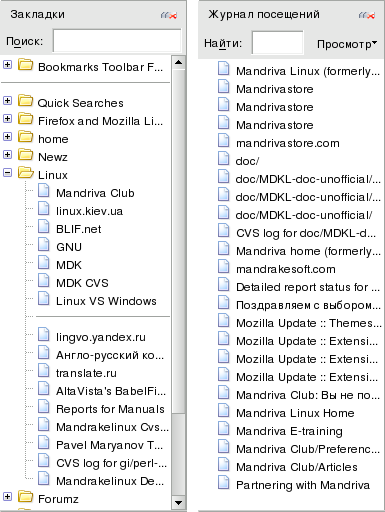385x512 pixels.
Task: Click the GNU bookmark page icon
Action: pyautogui.click(x=44, y=245)
